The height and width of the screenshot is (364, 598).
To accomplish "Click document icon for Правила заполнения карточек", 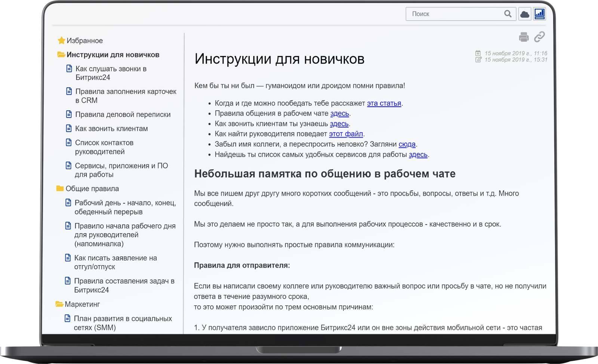I will (69, 91).
